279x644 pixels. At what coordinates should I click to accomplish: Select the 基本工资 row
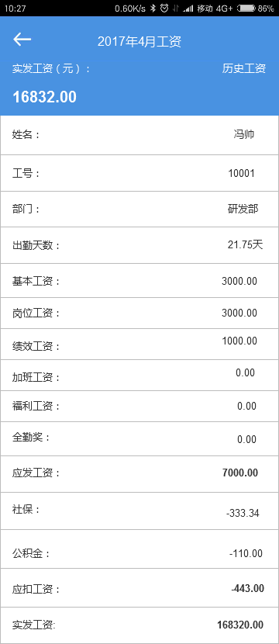coord(139,281)
